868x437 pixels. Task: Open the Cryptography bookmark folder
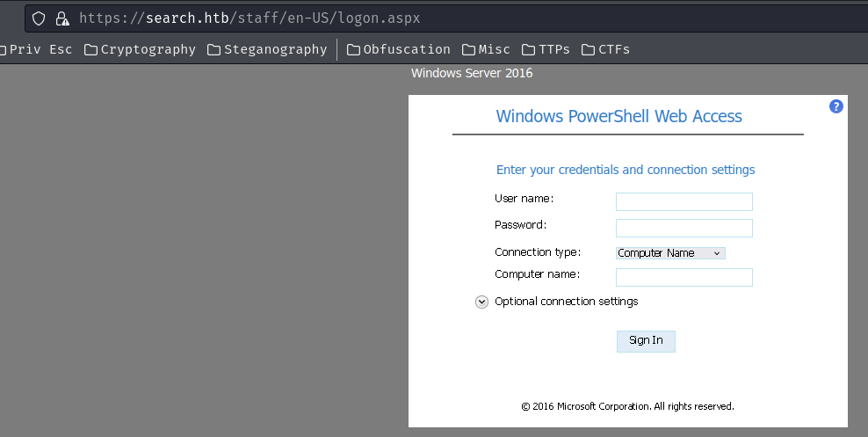tap(140, 49)
